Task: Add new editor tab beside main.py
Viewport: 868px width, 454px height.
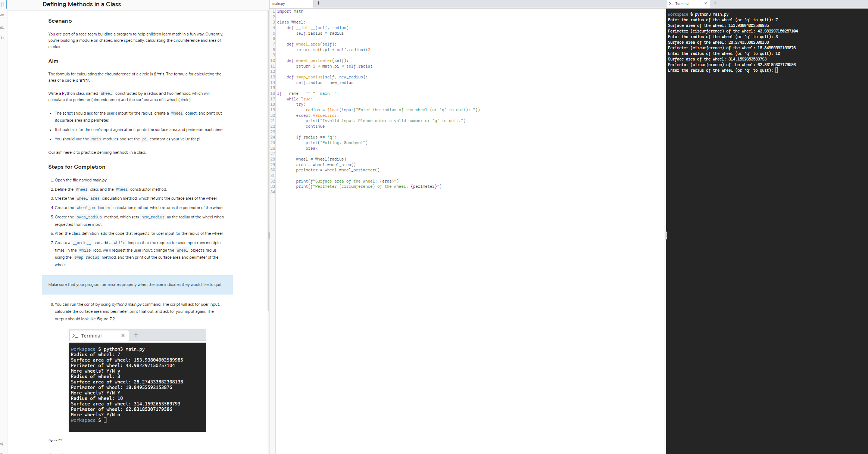Action: point(318,3)
